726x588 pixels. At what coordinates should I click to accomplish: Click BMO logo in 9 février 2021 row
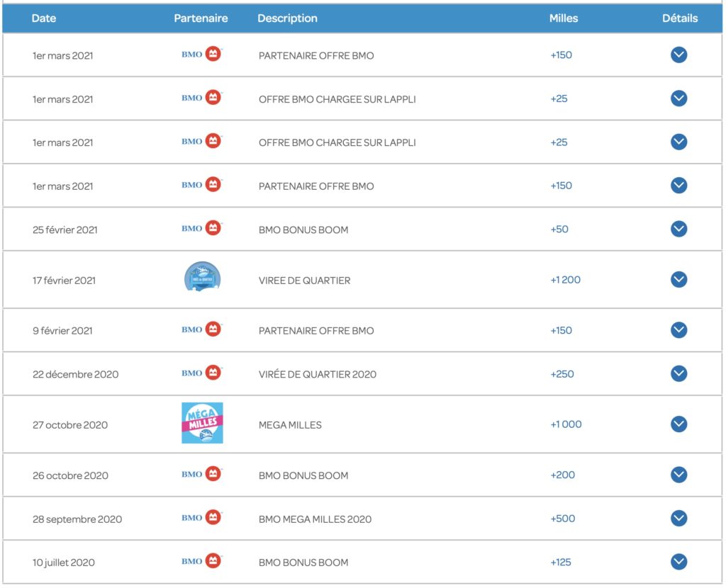[x=202, y=329]
